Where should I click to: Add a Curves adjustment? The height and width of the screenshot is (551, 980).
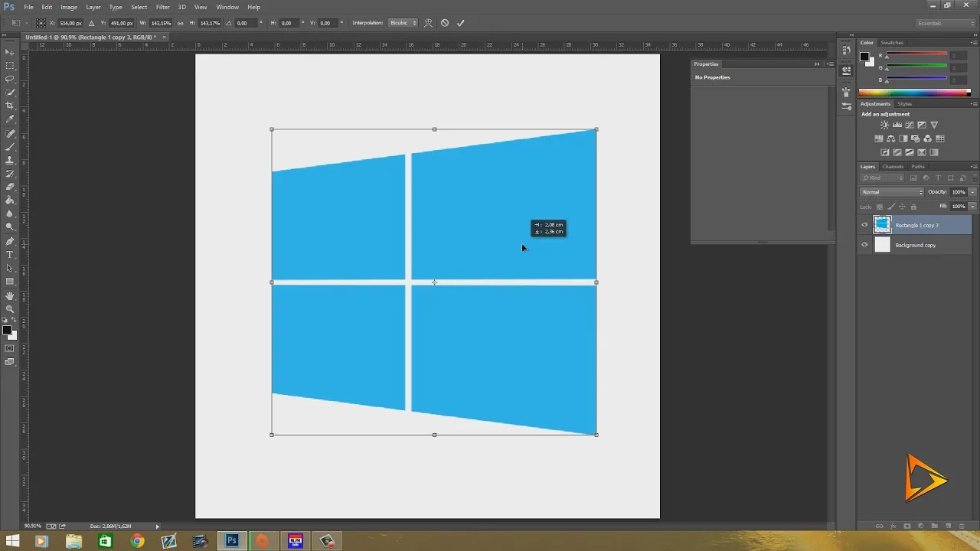pyautogui.click(x=909, y=125)
